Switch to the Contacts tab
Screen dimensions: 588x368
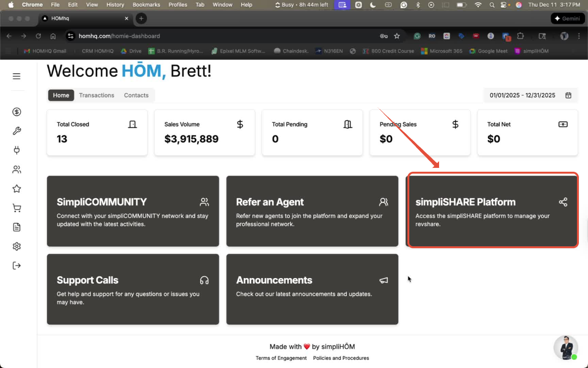pos(136,95)
